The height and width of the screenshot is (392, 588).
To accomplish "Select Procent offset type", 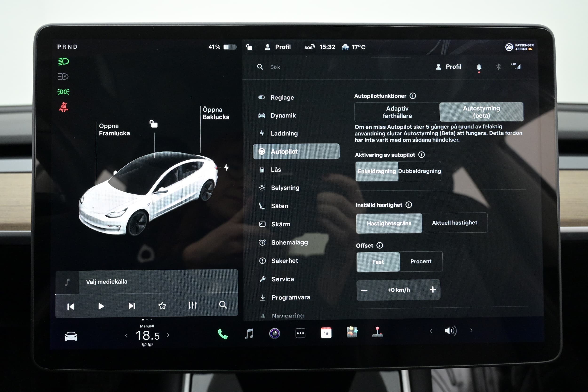I will [421, 261].
